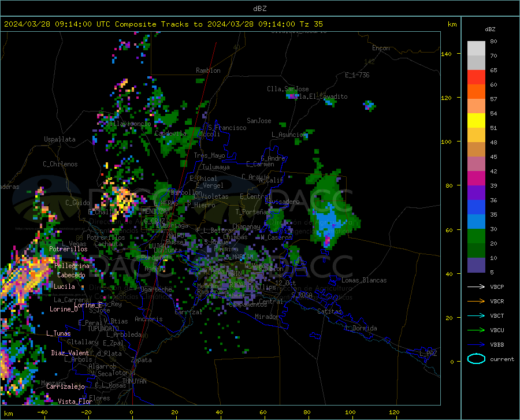Image resolution: width=520 pixels, height=420 pixels.
Task: Pick the bright green 20 dBZ swatch
Action: point(476,236)
